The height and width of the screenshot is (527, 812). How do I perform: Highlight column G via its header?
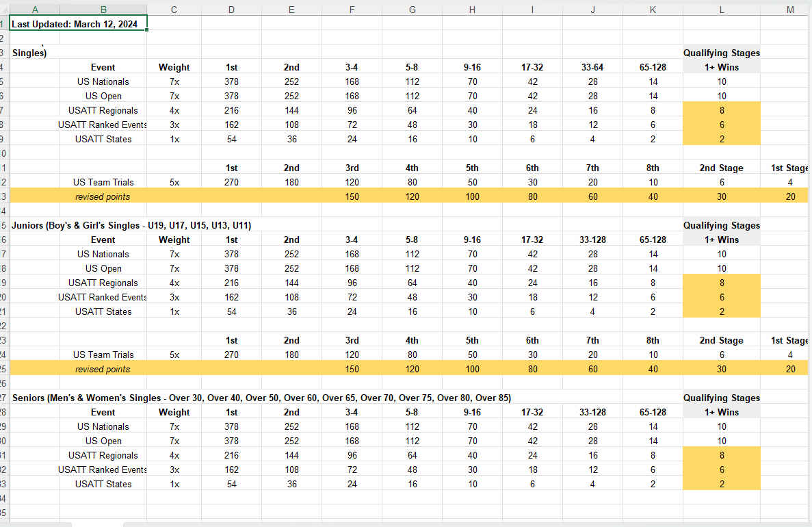[412, 10]
